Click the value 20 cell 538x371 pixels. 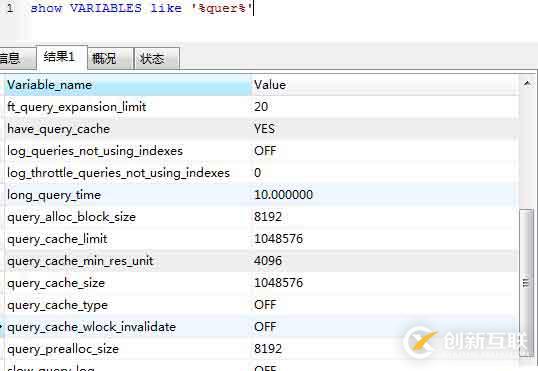[385, 107]
